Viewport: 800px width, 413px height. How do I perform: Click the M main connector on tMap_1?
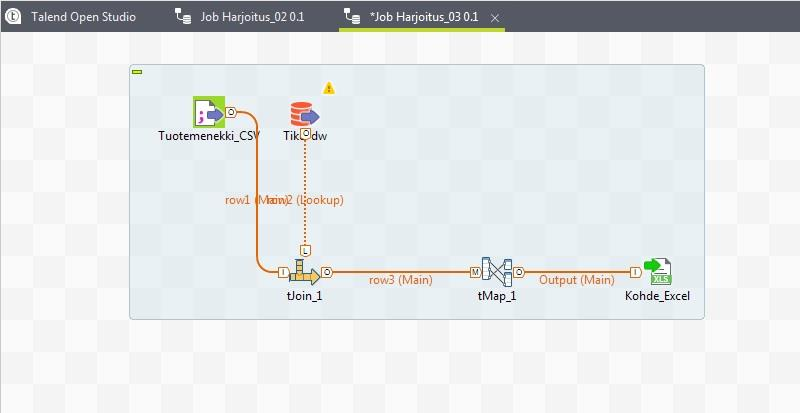click(x=475, y=273)
